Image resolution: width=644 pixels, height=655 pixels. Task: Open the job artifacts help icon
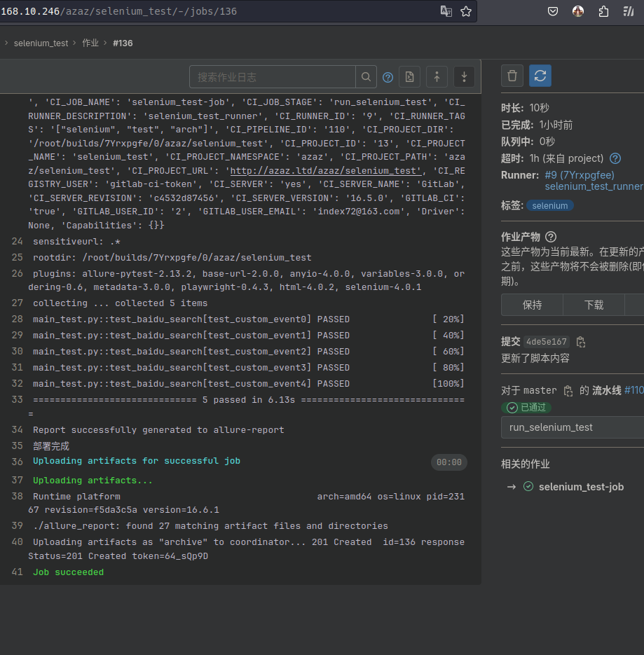click(551, 237)
